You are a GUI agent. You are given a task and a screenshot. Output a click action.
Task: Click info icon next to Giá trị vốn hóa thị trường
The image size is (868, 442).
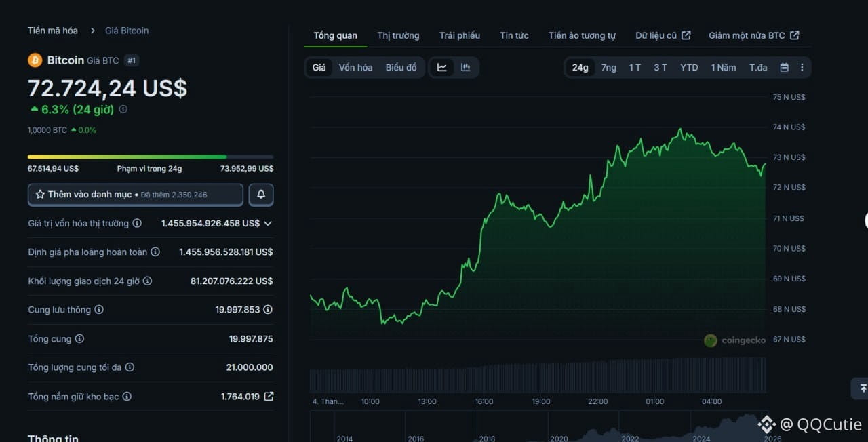[x=137, y=223]
